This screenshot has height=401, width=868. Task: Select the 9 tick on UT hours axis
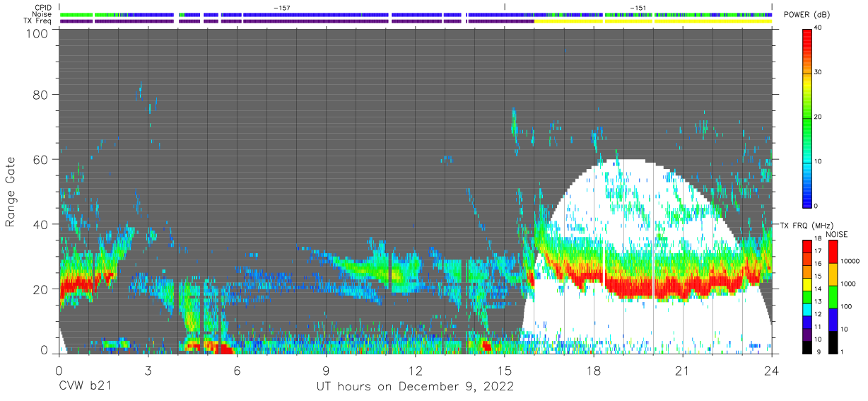(x=326, y=370)
